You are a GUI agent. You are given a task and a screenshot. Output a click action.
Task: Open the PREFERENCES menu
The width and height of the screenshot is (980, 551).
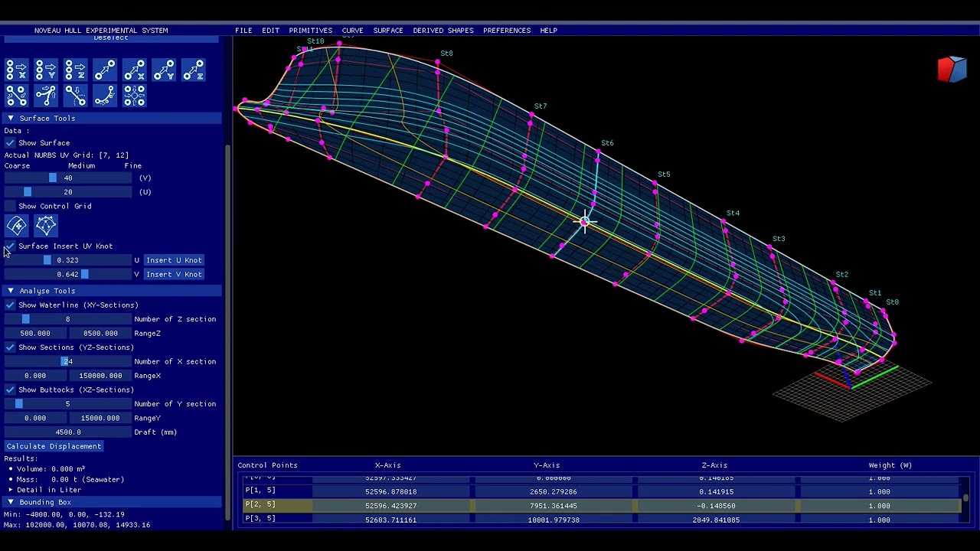[507, 31]
